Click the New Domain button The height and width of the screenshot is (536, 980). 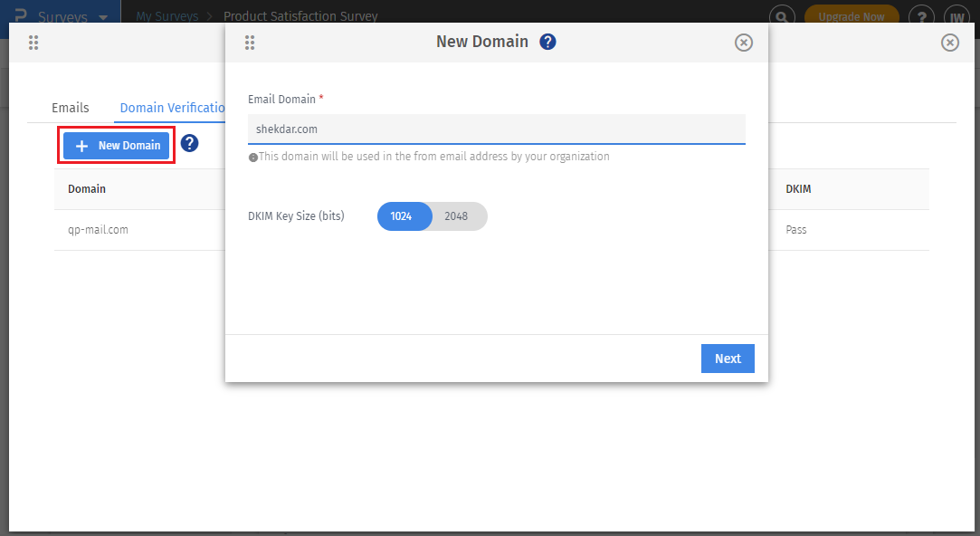[x=116, y=146]
